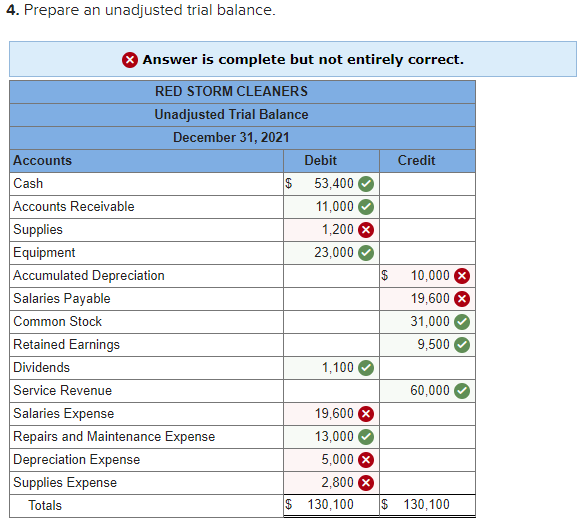Click the 'Equipment' account name
The height and width of the screenshot is (527, 584).
click(44, 253)
